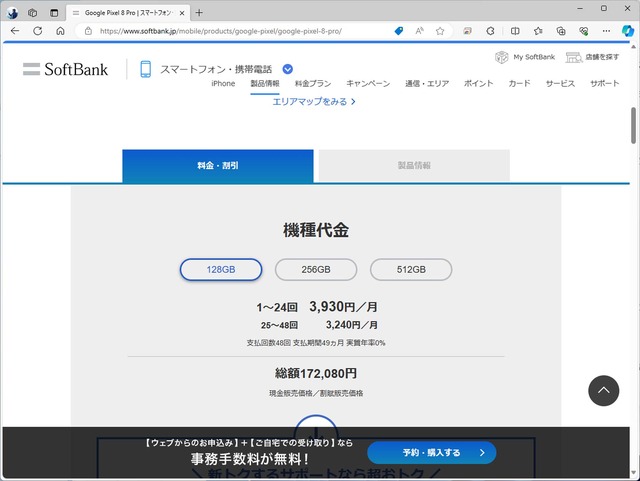Select the 料金・割引 tab

tap(218, 166)
